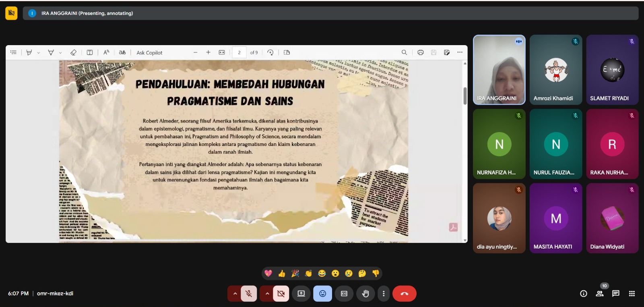
Task: Toggle closed captions button
Action: point(344,294)
